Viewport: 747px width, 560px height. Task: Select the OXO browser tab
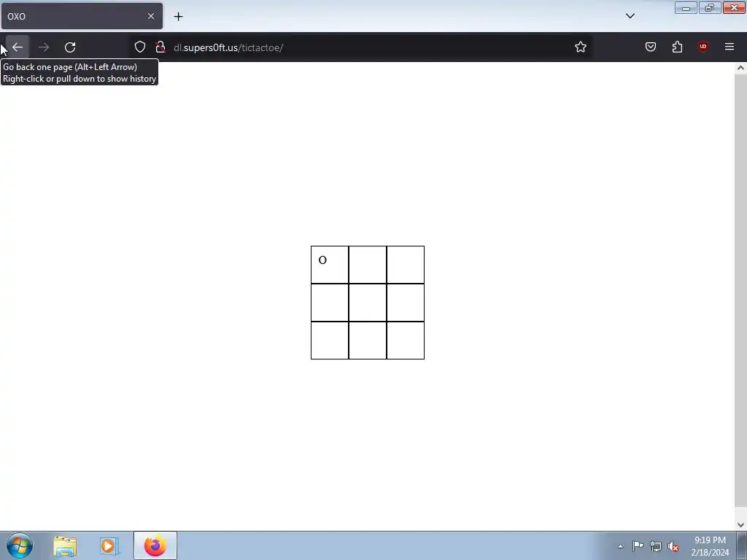coord(82,16)
